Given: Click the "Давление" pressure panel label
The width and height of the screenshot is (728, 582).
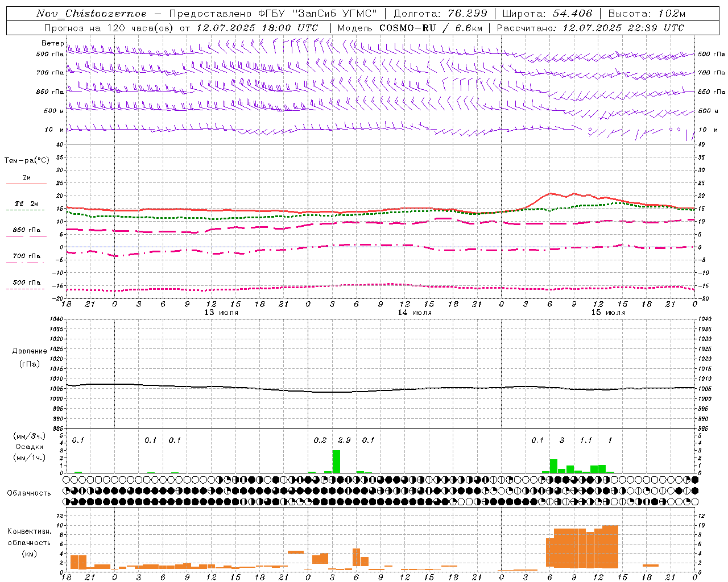Looking at the screenshot, I should [30, 351].
